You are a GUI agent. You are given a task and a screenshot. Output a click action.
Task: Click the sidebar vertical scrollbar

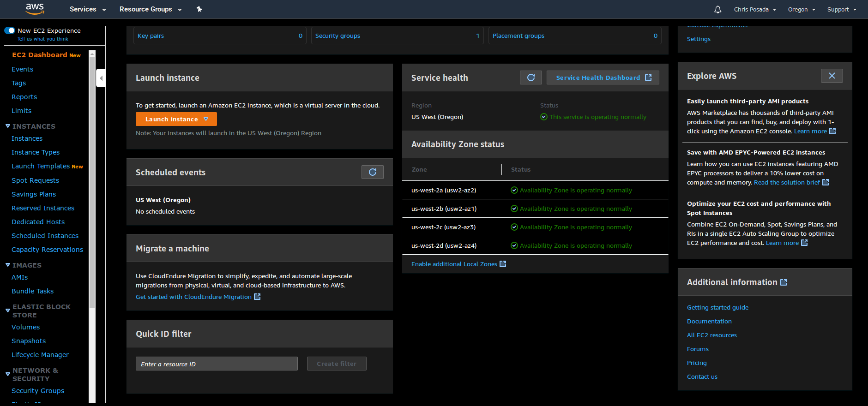92,182
